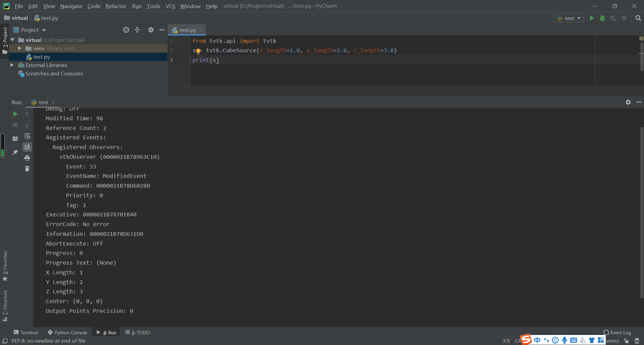Screen dimensions: 644x345
Task: Select in the Project view crosshair icon
Action: coord(126,30)
